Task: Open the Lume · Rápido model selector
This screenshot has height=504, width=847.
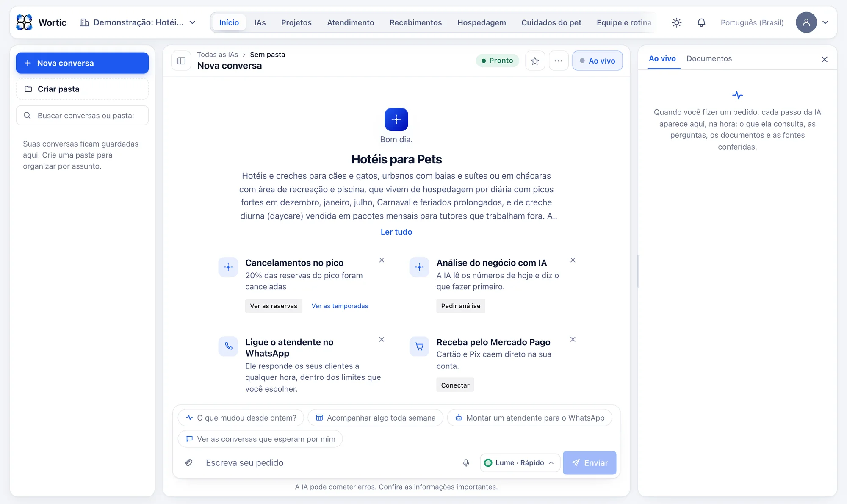Action: tap(520, 462)
